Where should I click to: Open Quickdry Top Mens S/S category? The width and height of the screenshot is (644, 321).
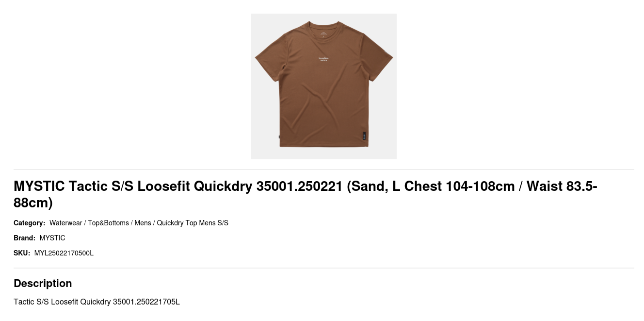193,223
